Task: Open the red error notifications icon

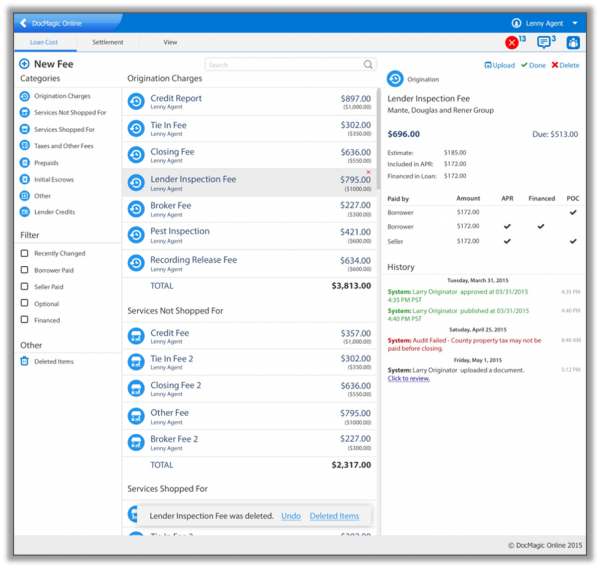Action: click(512, 42)
